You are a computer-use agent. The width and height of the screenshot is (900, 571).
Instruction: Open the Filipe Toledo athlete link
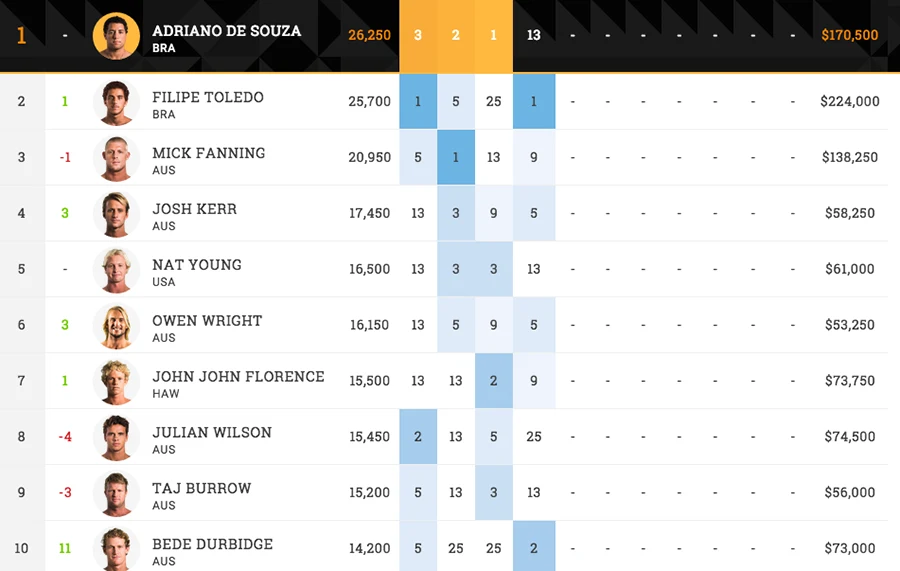point(208,98)
